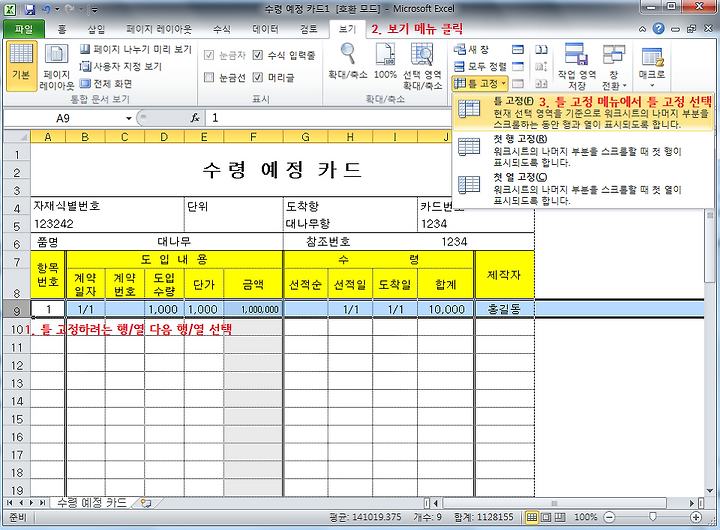Switch to the 홈 ribbon tab
The width and height of the screenshot is (720, 530).
[x=62, y=29]
